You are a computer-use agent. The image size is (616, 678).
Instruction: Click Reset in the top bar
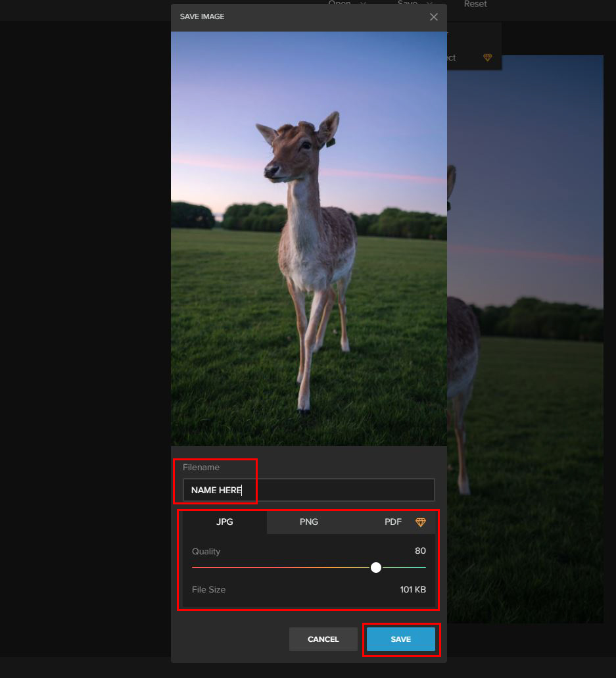(475, 4)
